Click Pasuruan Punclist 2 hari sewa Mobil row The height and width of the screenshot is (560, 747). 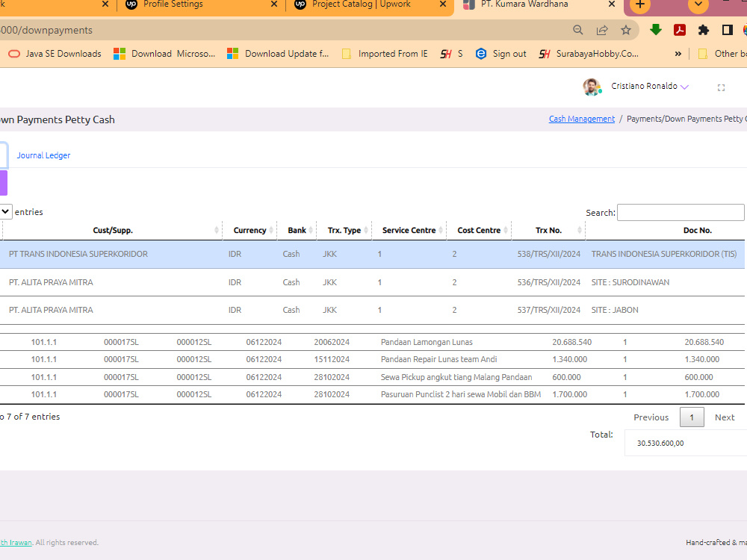371,394
